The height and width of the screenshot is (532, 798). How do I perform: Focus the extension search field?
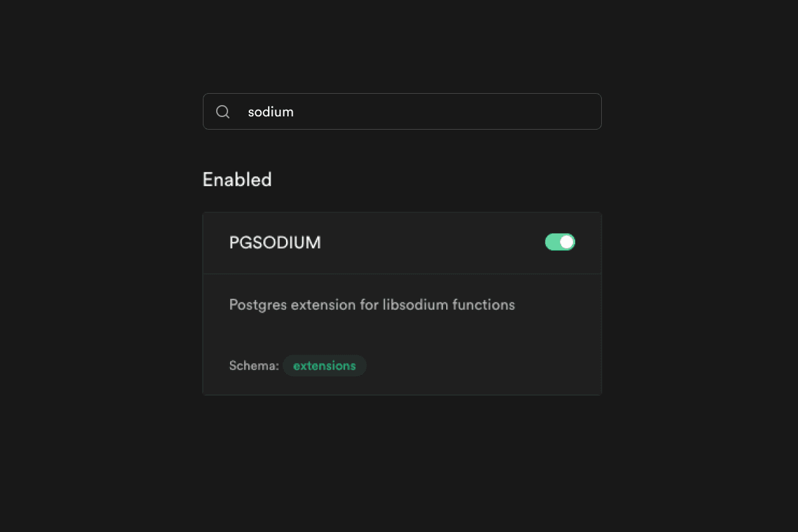(412, 112)
